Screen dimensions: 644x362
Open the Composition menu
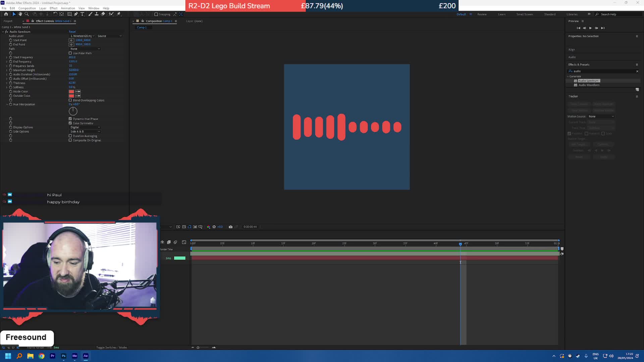27,8
